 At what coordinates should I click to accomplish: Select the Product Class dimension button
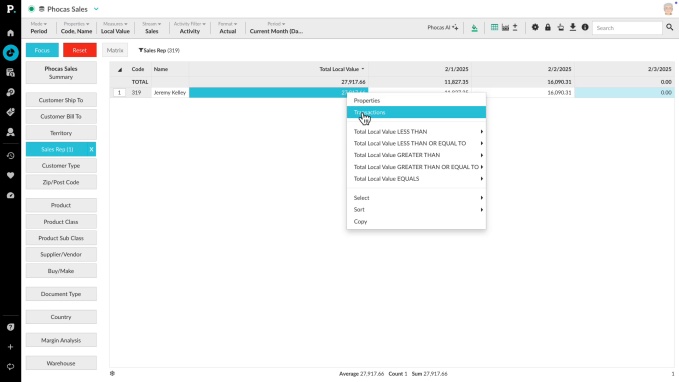click(61, 222)
